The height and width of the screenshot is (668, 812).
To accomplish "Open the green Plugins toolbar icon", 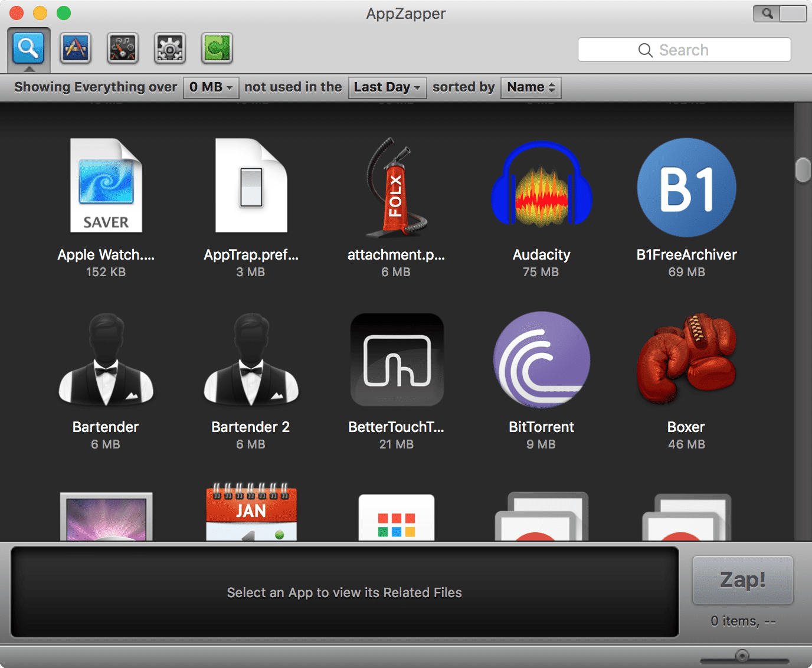I will [x=217, y=48].
